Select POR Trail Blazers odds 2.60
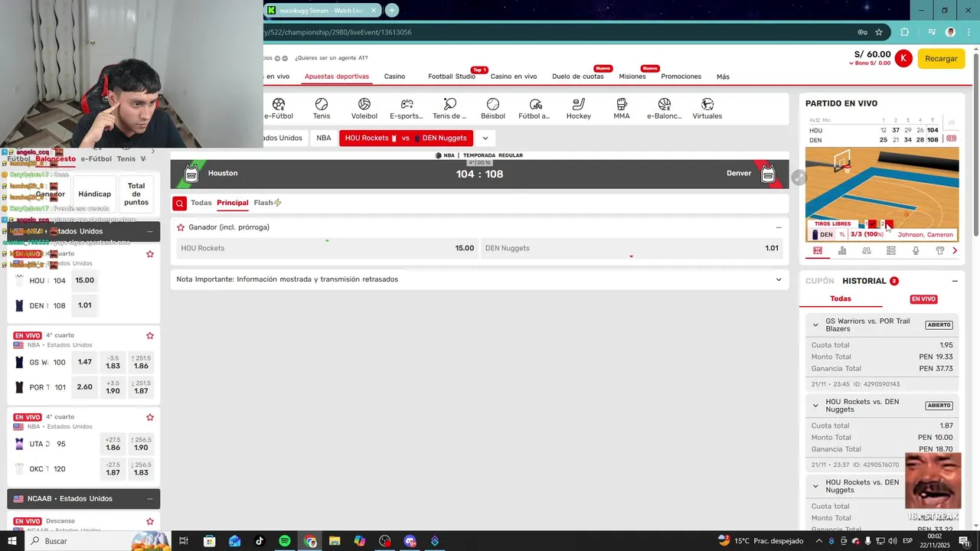980x551 pixels. coord(85,387)
